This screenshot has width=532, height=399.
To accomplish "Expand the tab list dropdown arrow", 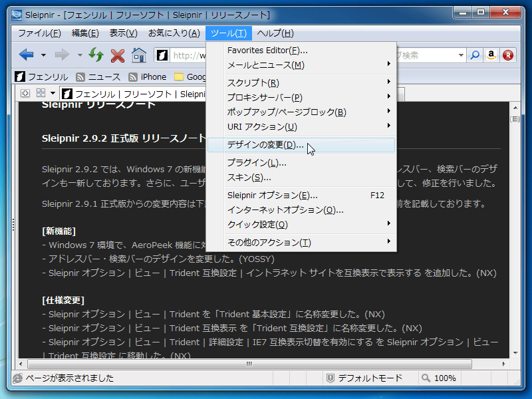I will point(53,93).
